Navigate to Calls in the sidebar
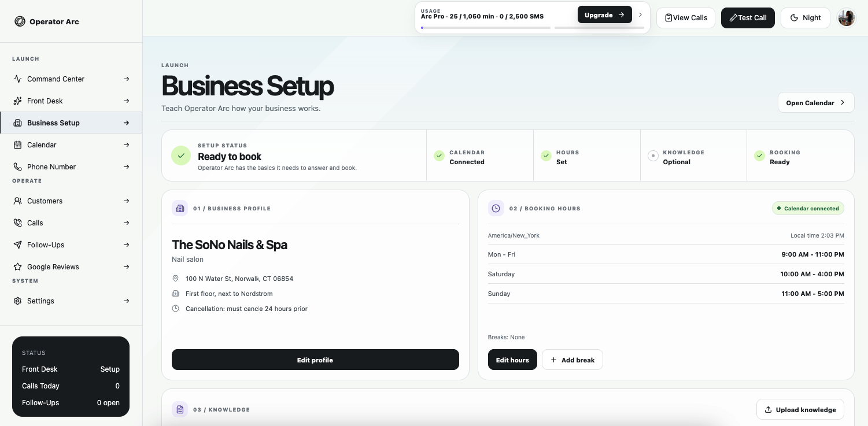This screenshot has width=868, height=426. click(x=71, y=223)
